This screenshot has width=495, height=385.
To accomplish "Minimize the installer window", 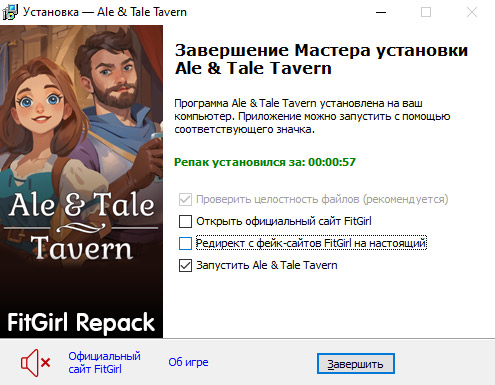I will pyautogui.click(x=381, y=12).
